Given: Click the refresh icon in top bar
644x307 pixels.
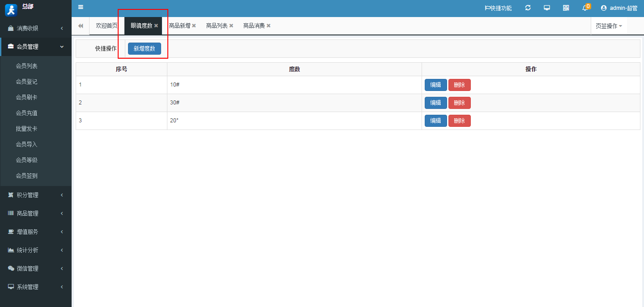Looking at the screenshot, I should 528,8.
